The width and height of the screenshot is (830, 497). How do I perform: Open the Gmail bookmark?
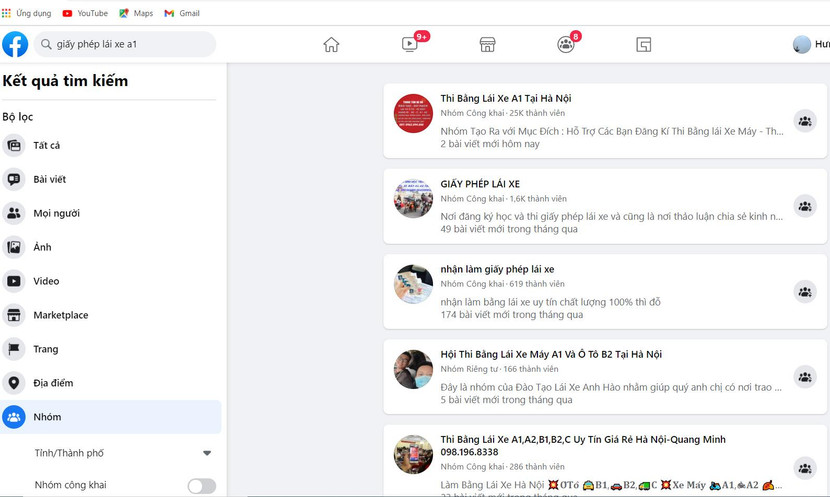pyautogui.click(x=182, y=13)
